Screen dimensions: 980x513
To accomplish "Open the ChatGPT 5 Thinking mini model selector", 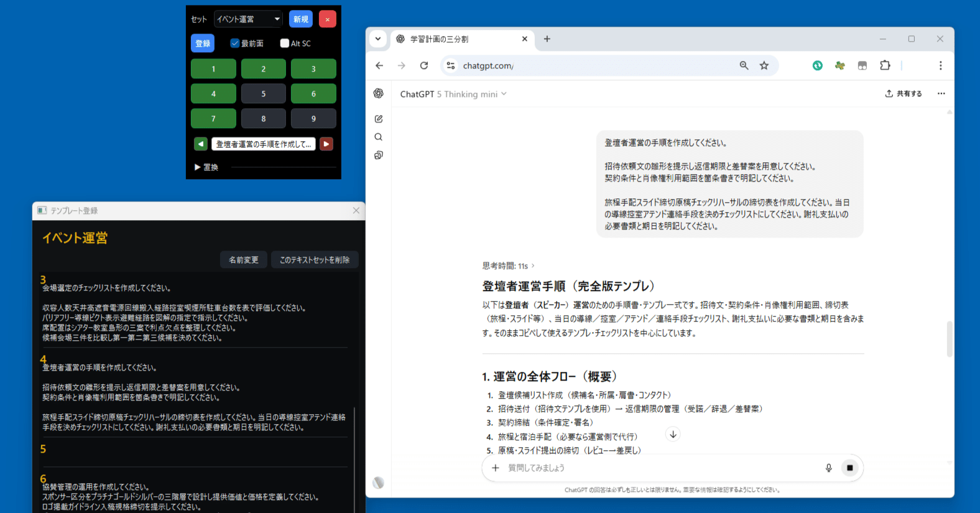I will click(x=453, y=94).
